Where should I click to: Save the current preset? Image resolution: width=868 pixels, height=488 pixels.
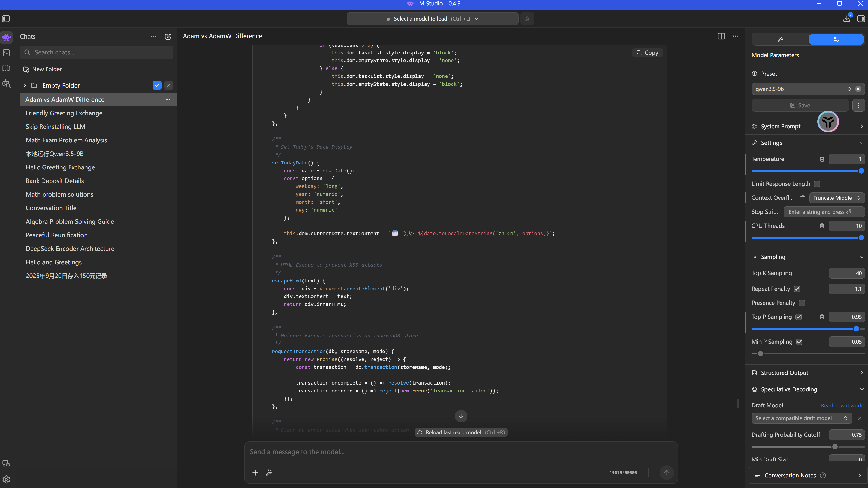point(800,106)
